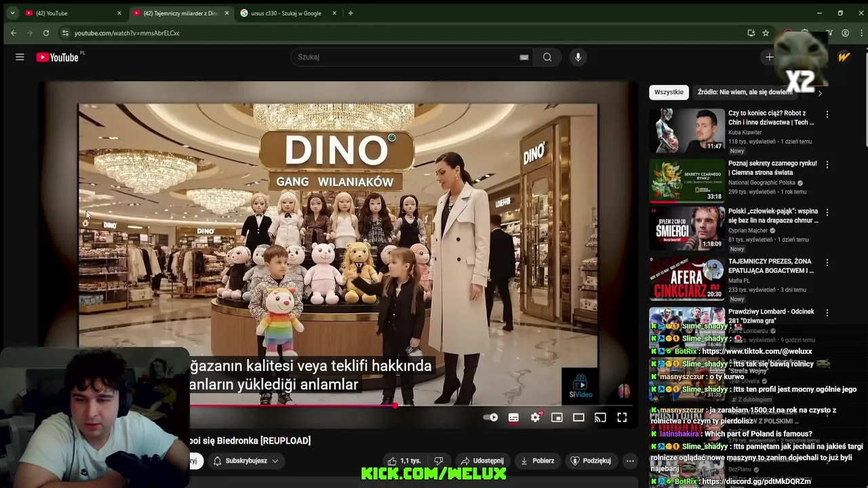
Task: Cast video to a TV
Action: pyautogui.click(x=600, y=418)
